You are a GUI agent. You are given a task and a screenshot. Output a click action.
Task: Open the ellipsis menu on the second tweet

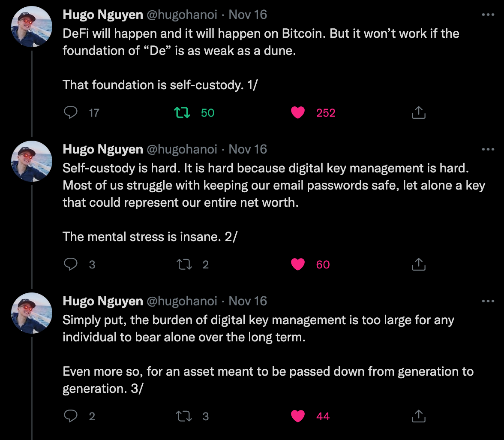point(488,149)
